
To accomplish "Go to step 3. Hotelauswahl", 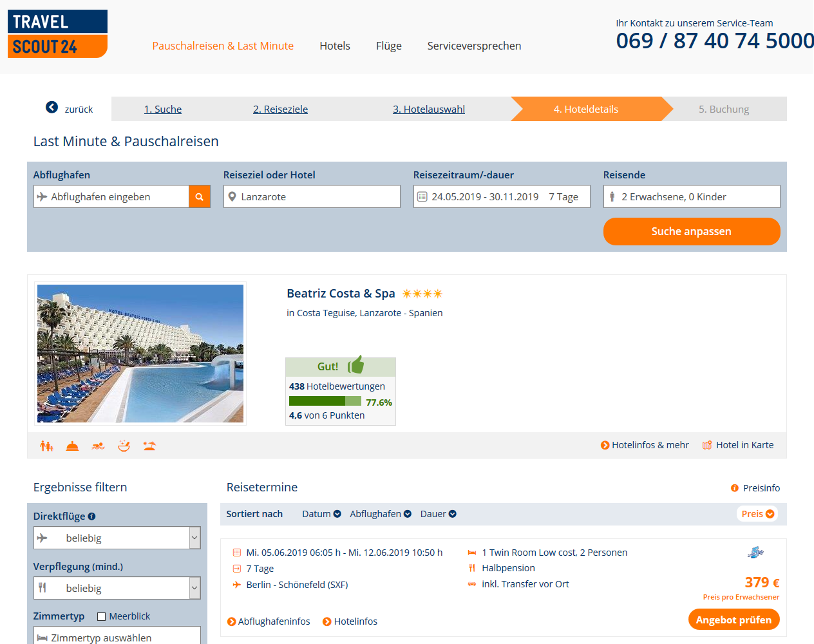I will click(x=429, y=109).
